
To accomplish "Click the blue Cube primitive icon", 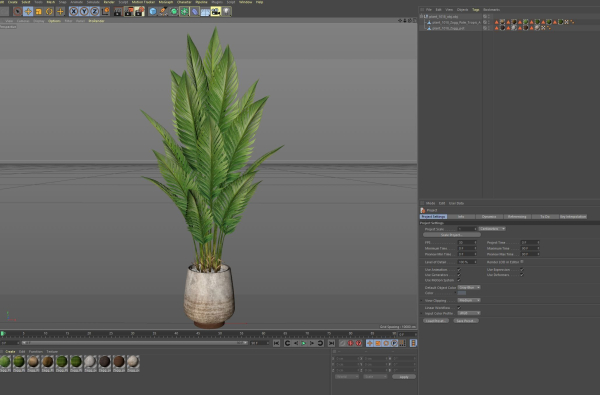I will pyautogui.click(x=153, y=11).
